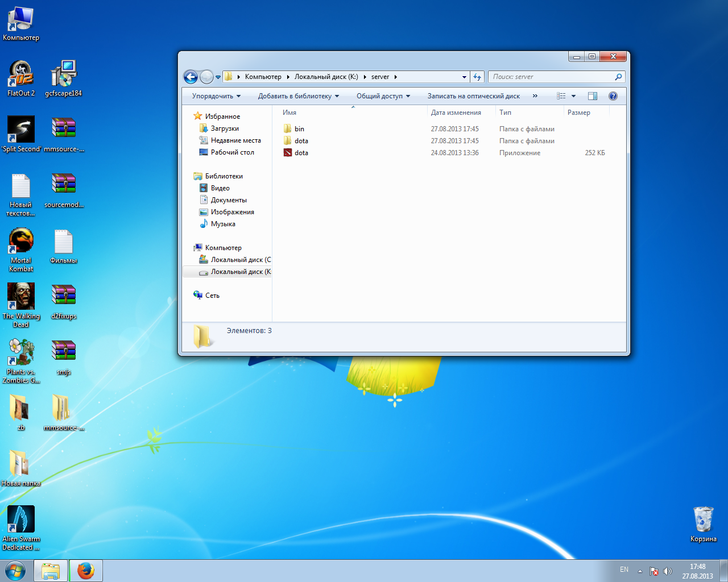Open the Windows Start menu orb

(x=15, y=571)
